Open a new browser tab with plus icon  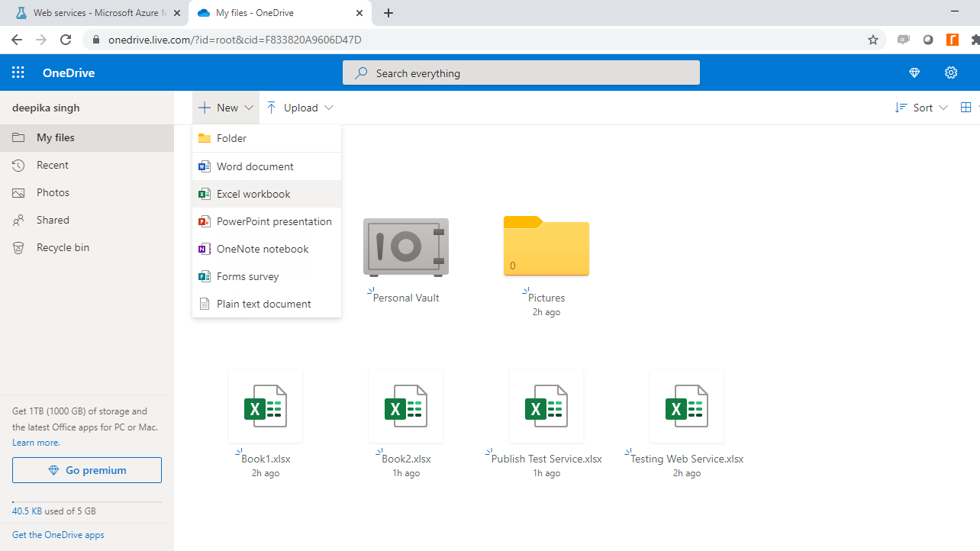tap(388, 13)
